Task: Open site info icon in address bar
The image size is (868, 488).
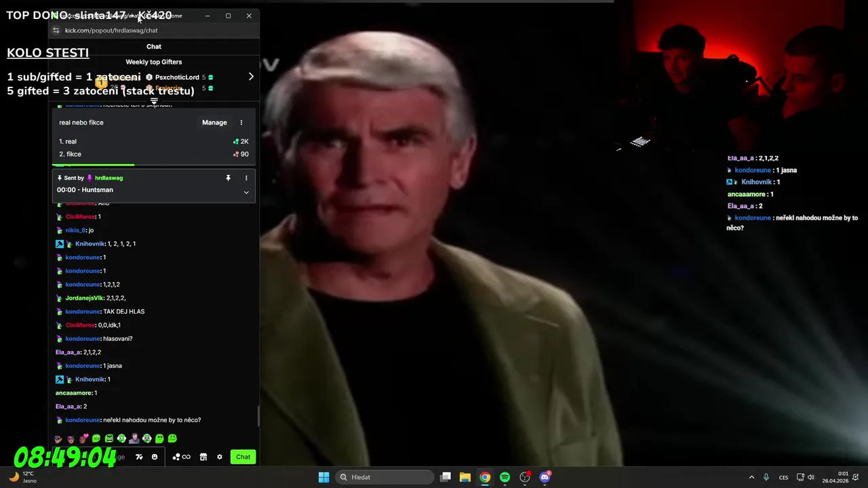Action: click(56, 30)
